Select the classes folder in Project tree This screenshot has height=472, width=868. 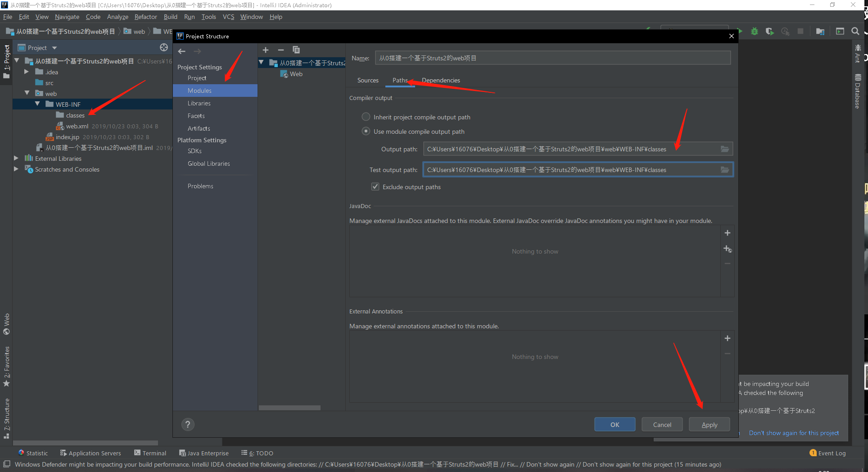[x=75, y=115]
